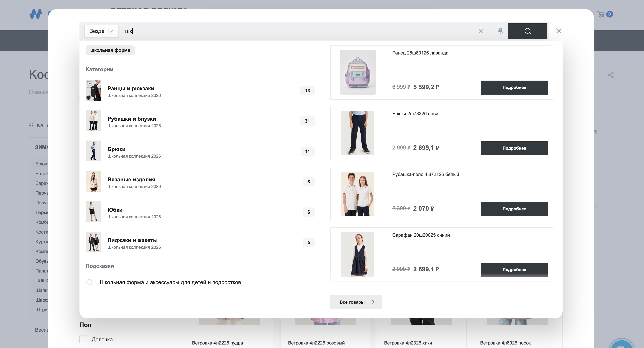Open lavender backpack product image
The height and width of the screenshot is (348, 644).
(357, 72)
